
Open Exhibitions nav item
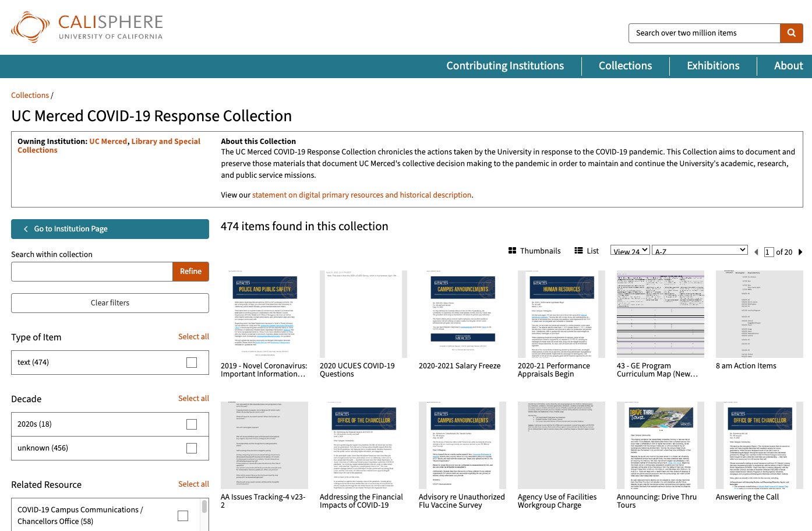pyautogui.click(x=713, y=66)
